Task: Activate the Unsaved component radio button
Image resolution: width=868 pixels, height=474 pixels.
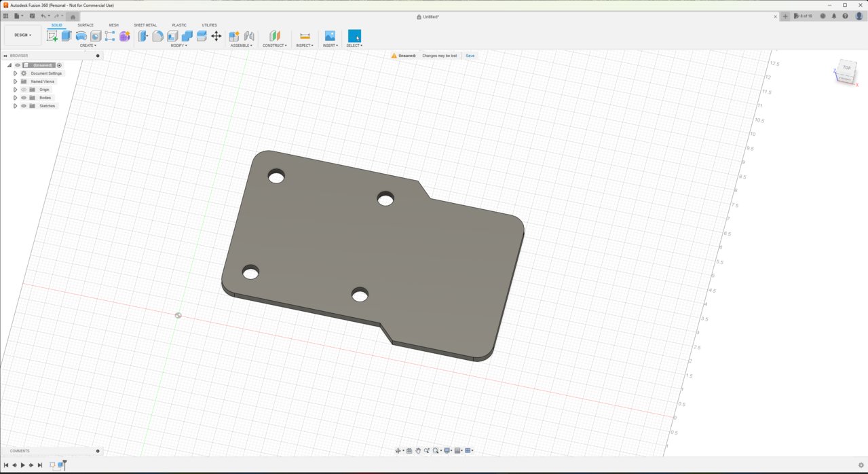Action: tap(60, 65)
